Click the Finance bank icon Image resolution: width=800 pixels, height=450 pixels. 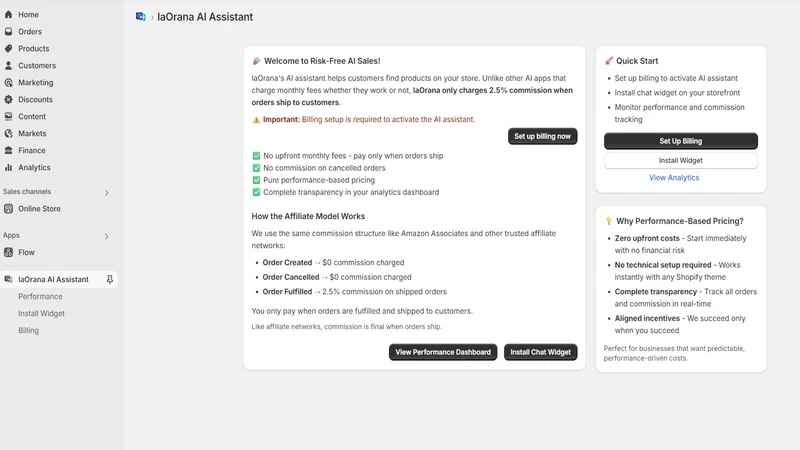click(8, 151)
